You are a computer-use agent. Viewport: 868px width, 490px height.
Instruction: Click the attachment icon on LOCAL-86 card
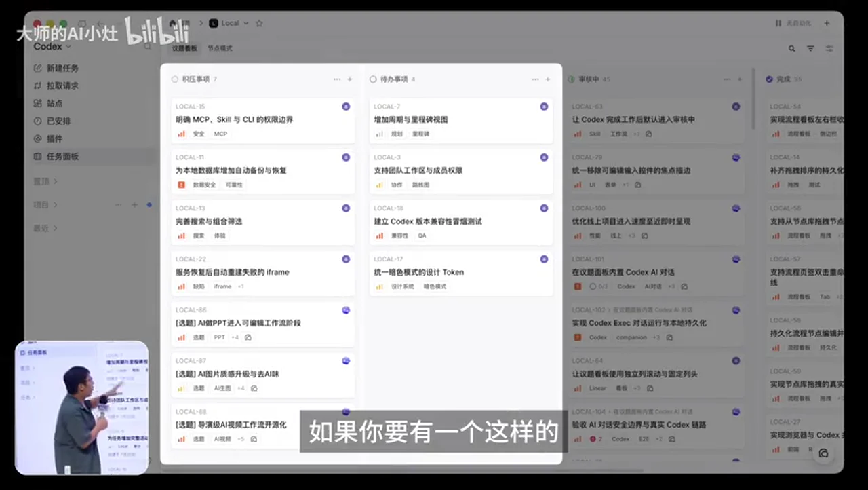pyautogui.click(x=248, y=337)
